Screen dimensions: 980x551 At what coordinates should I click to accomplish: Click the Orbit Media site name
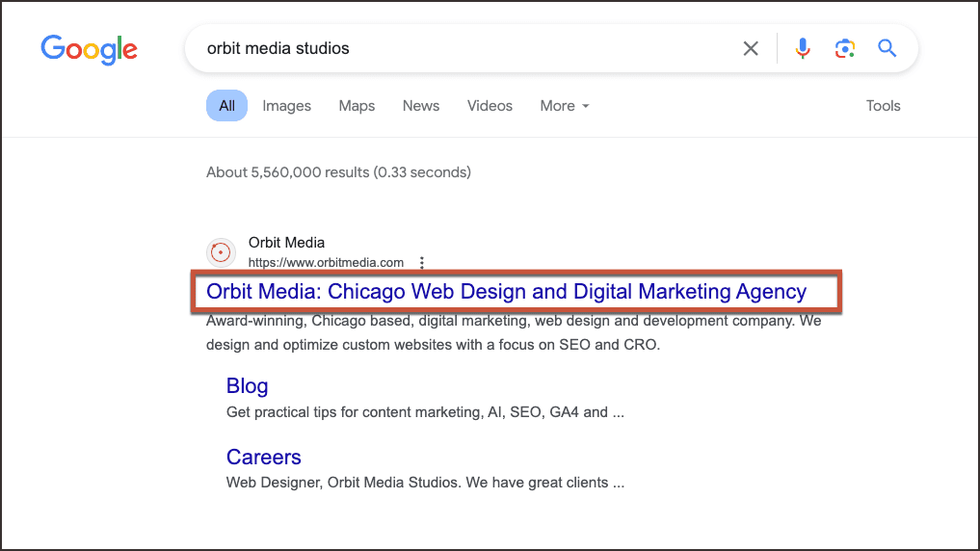tap(286, 243)
